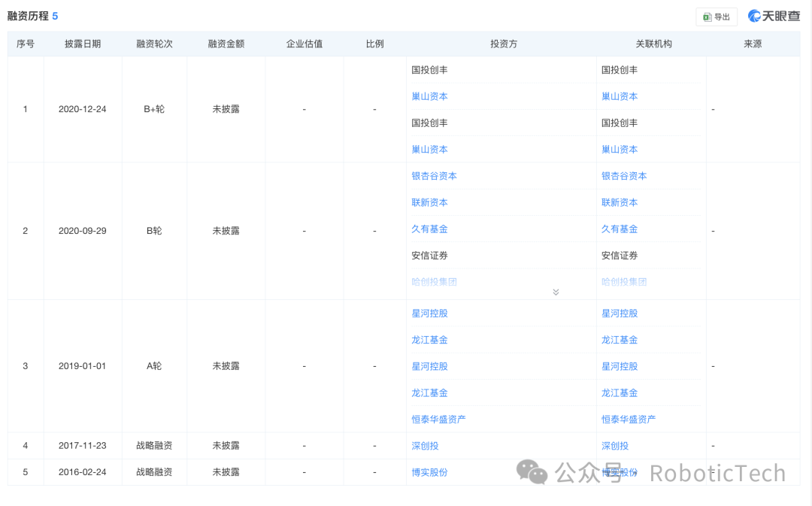The width and height of the screenshot is (812, 506).
Task: Visit 联新资本 from the B轮 row
Action: [429, 202]
